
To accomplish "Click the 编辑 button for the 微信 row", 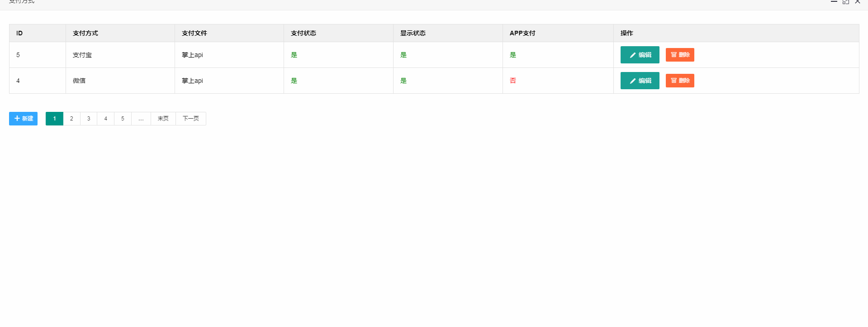I will click(640, 81).
